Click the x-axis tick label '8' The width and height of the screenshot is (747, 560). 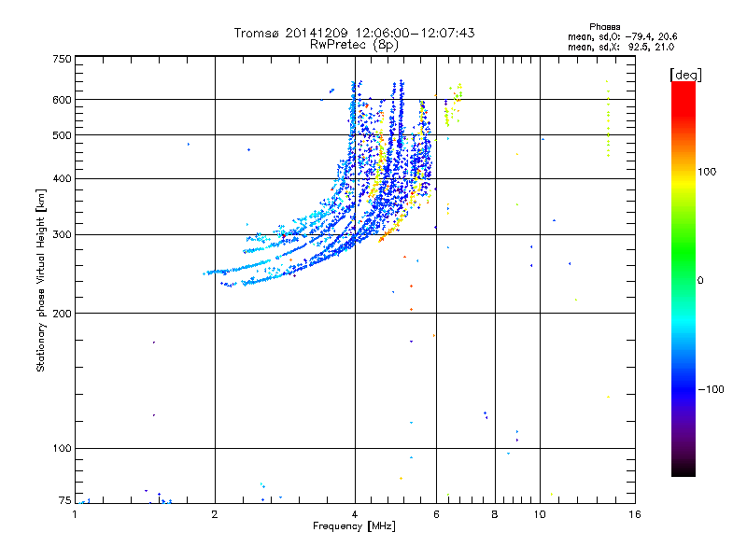[495, 514]
